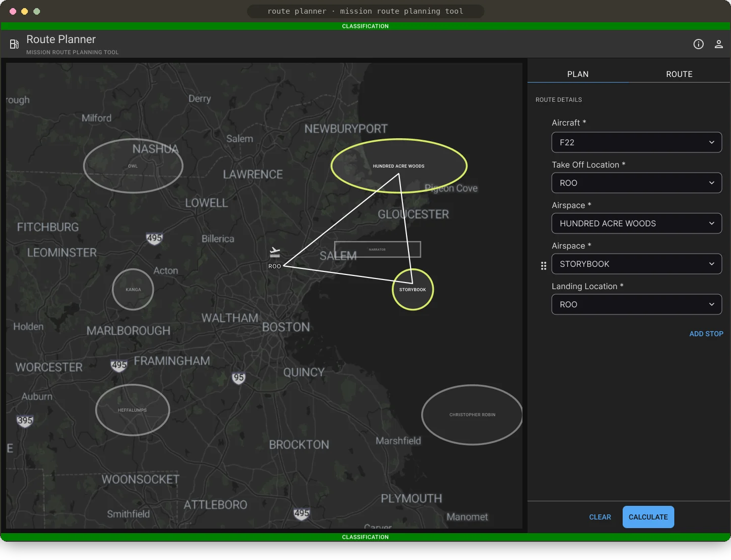Screen dimensions: 731x560
Task: Open the info icon in header
Action: (x=699, y=44)
